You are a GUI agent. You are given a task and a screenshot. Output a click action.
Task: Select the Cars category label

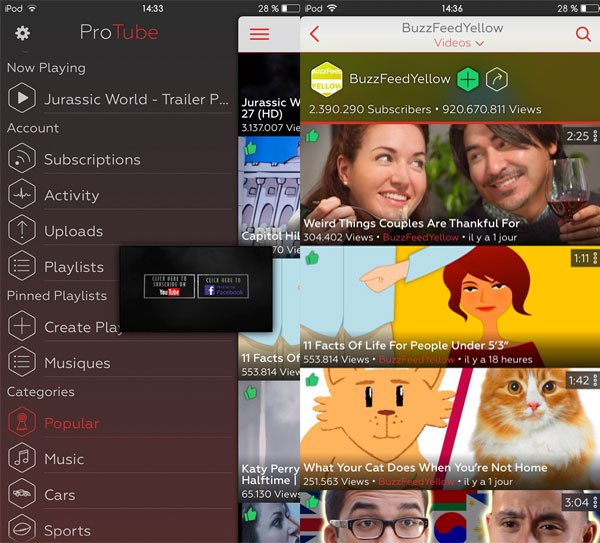60,495
